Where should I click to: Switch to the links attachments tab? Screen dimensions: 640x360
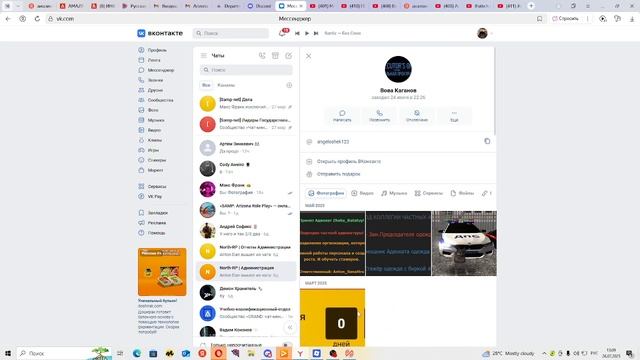pyautogui.click(x=487, y=193)
